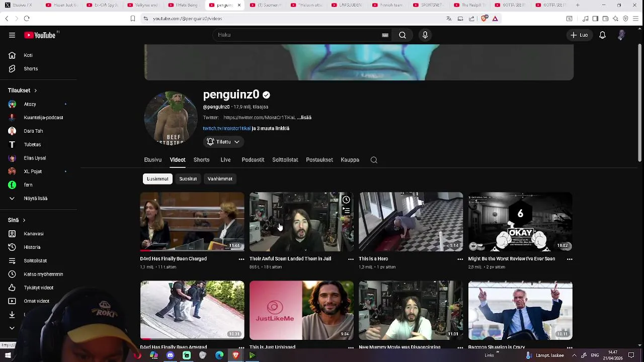Open options for Might Be the Worst Review
Image resolution: width=644 pixels, height=362 pixels.
pos(570,259)
